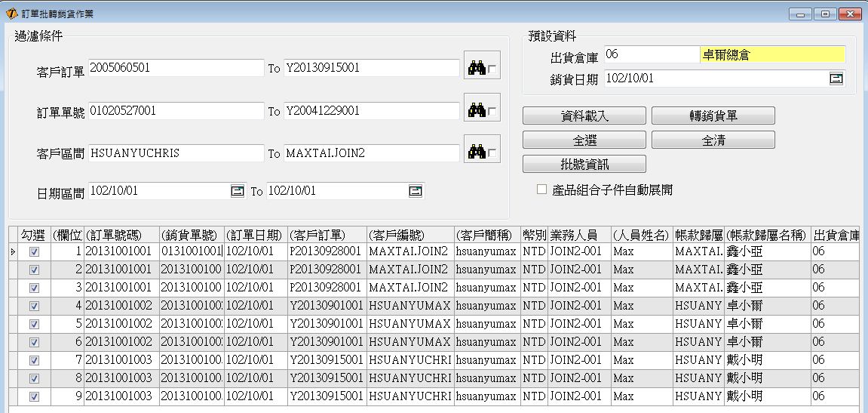The width and height of the screenshot is (868, 413).
Task: Tick the small checkbox beside 客戶訂單 binoculars
Action: tap(492, 69)
